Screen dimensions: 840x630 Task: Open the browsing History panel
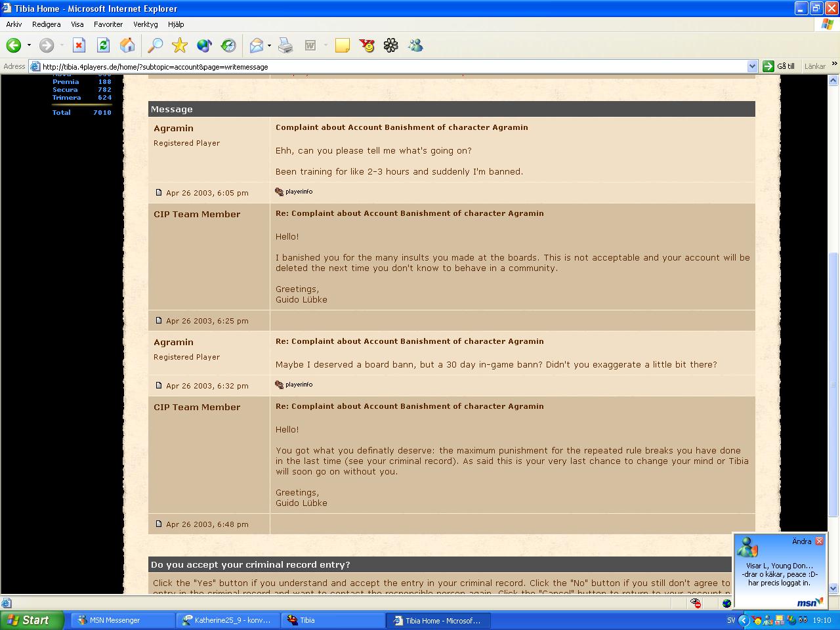coord(228,45)
